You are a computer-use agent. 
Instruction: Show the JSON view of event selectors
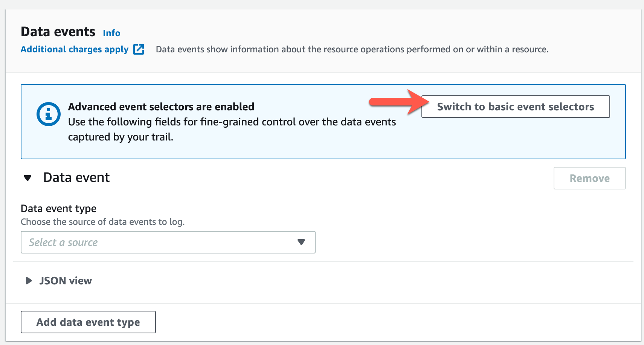pyautogui.click(x=66, y=280)
